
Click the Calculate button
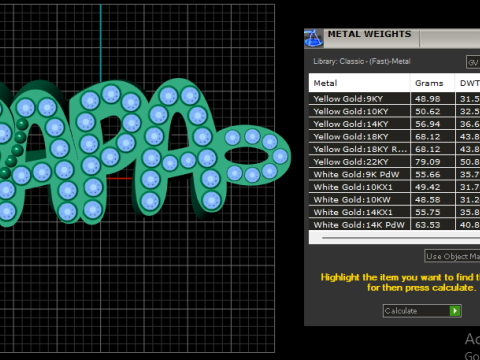422,311
